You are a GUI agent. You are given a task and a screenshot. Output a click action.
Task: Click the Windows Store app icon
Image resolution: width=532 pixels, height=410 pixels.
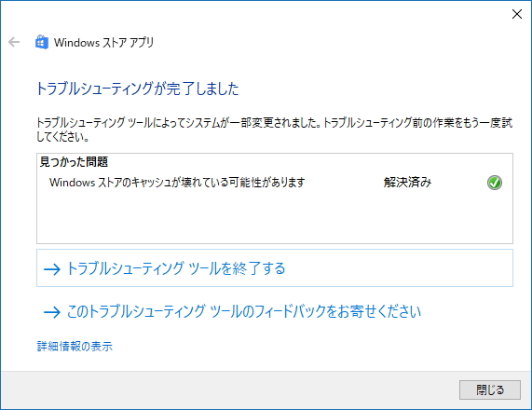click(x=42, y=42)
